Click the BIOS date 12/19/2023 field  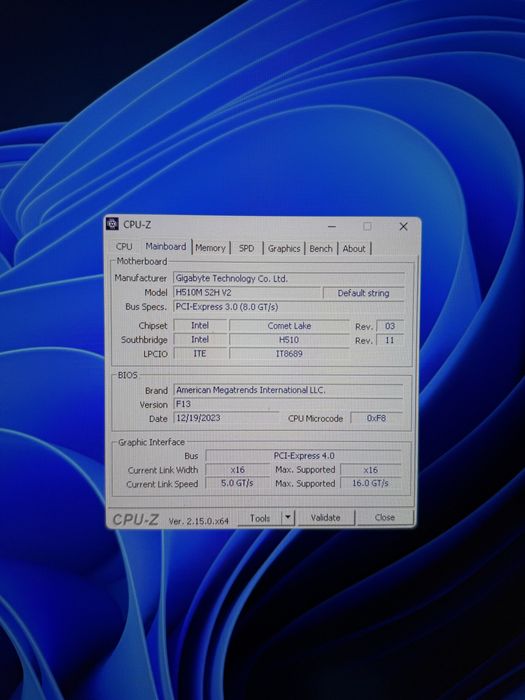click(x=226, y=418)
